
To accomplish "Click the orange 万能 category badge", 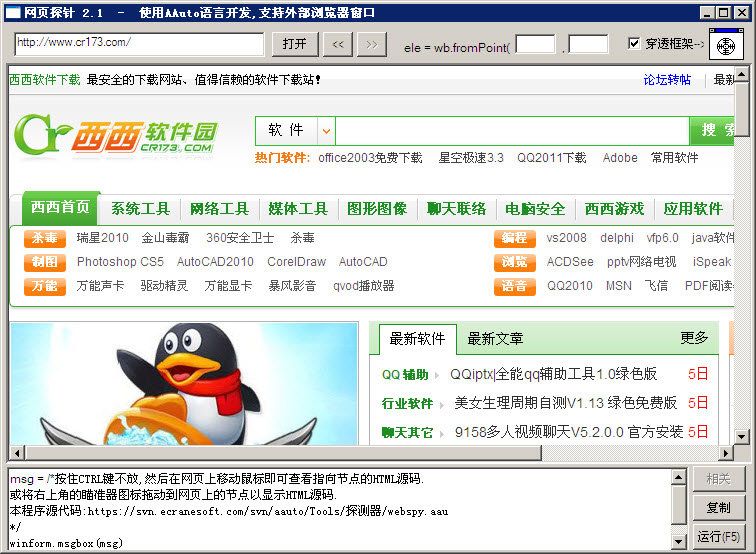I will [45, 286].
